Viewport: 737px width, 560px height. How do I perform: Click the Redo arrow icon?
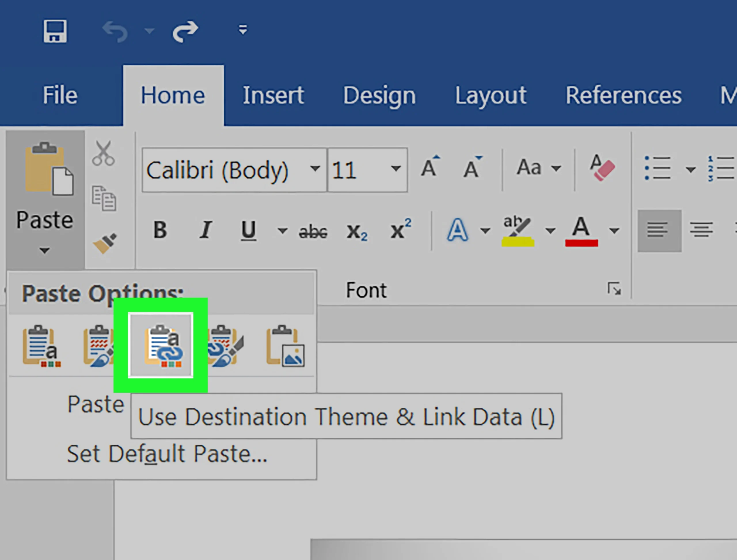point(185,32)
